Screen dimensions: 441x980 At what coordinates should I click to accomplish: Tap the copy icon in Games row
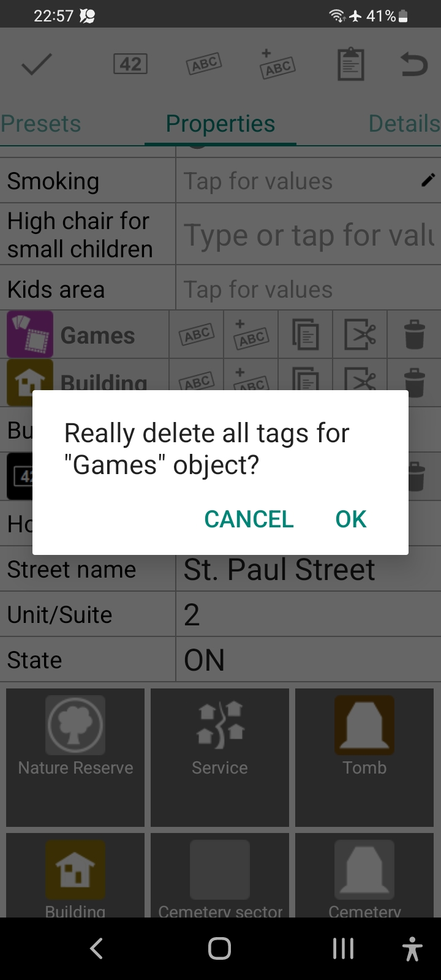point(306,334)
